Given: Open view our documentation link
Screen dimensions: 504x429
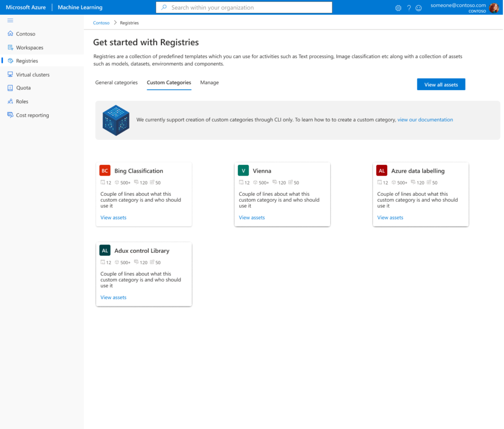Looking at the screenshot, I should tap(425, 120).
